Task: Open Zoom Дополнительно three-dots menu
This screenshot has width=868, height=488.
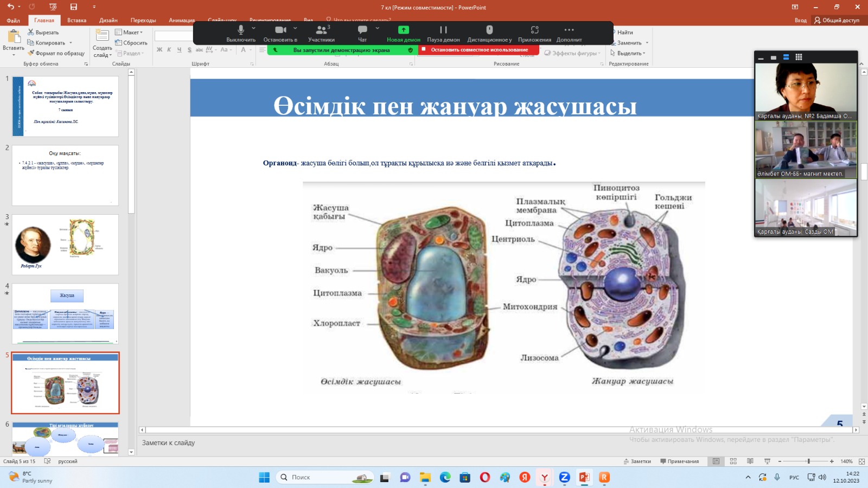Action: 569,33
